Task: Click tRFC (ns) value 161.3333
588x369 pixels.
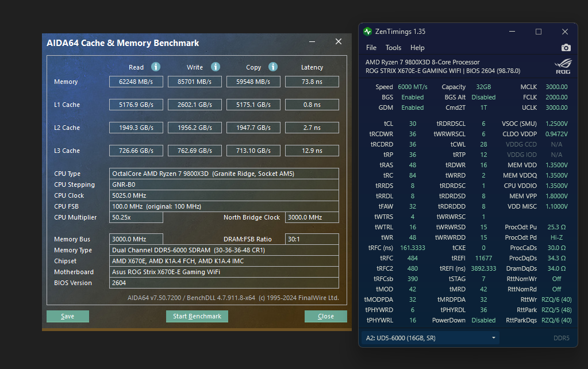Action: [x=413, y=248]
